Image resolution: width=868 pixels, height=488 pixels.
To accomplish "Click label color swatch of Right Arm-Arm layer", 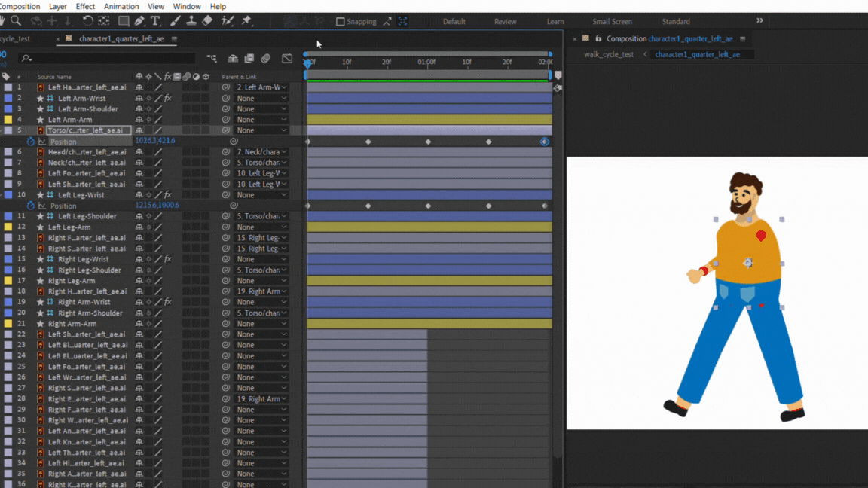I will pos(8,324).
